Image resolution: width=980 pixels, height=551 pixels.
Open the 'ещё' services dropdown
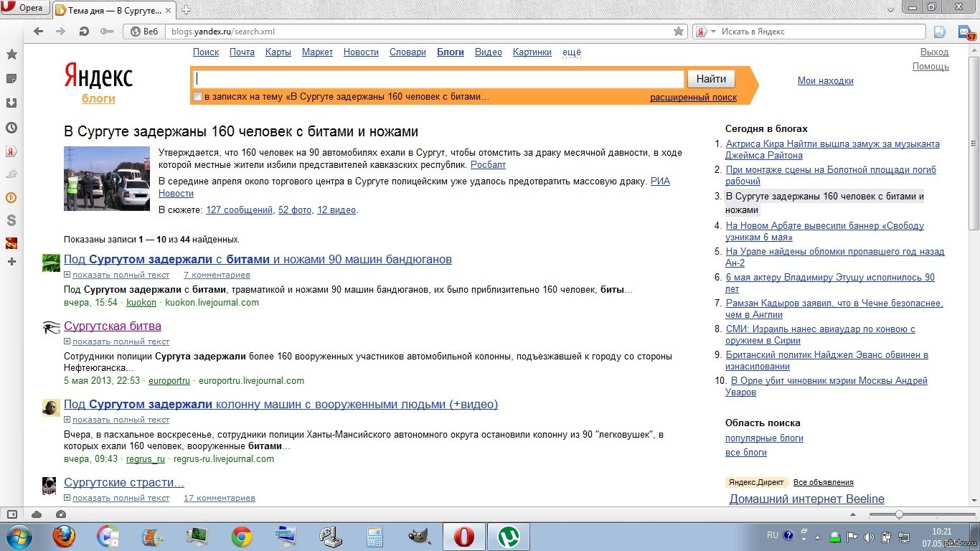click(572, 52)
